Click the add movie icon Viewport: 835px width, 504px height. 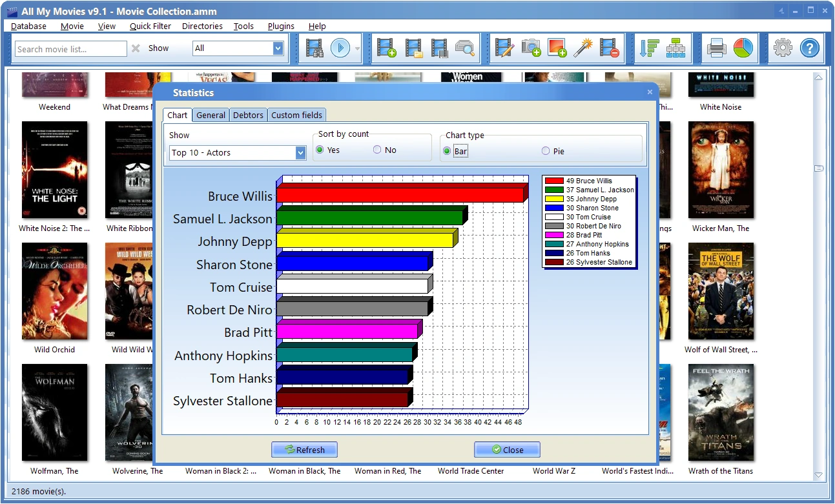click(387, 48)
